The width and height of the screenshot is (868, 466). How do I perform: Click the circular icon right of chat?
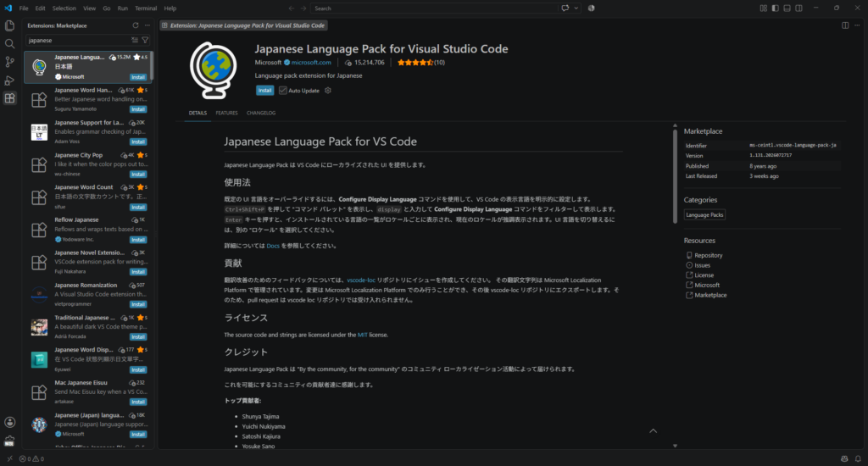(591, 8)
